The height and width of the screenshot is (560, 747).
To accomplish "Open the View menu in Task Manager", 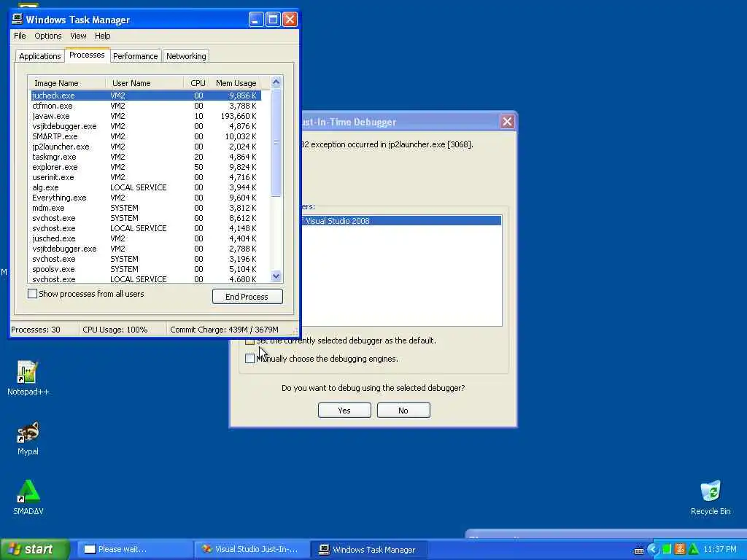I will (x=78, y=36).
